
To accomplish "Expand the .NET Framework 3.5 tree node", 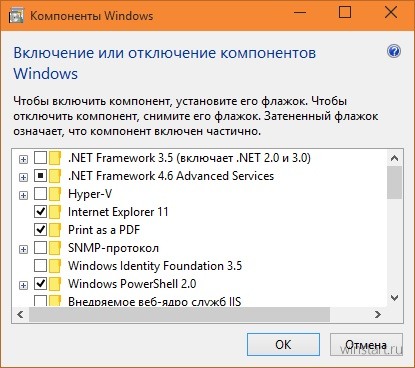I will point(23,159).
